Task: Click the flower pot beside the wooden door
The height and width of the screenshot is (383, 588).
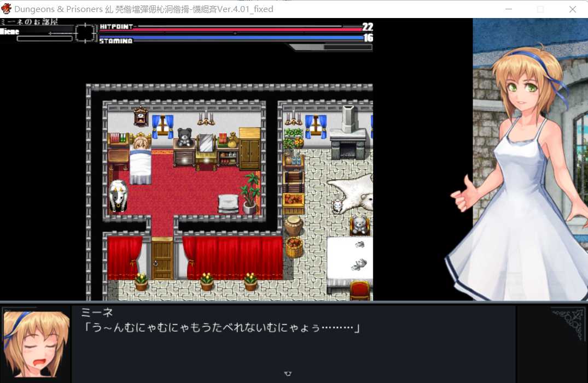Action: pyautogui.click(x=141, y=281)
